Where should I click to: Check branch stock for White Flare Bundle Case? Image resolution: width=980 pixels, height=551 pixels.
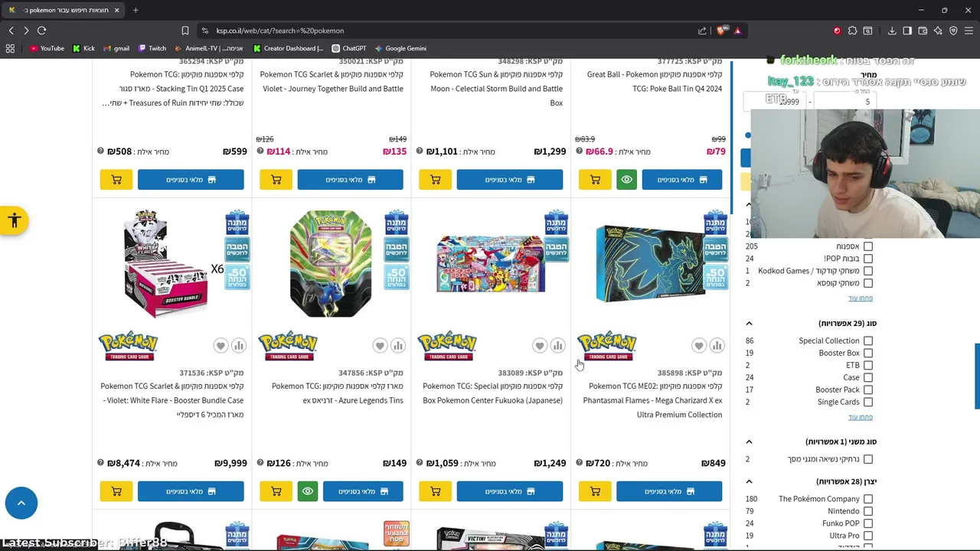(x=191, y=491)
